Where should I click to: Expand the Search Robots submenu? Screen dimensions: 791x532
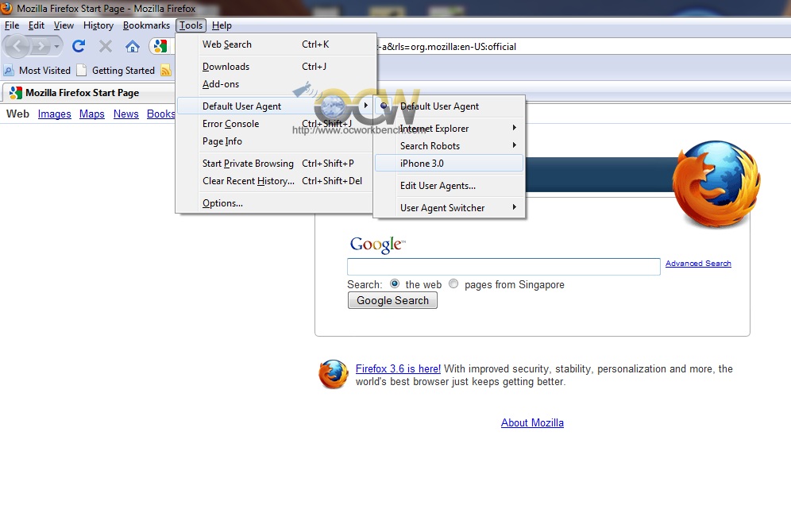click(x=449, y=146)
